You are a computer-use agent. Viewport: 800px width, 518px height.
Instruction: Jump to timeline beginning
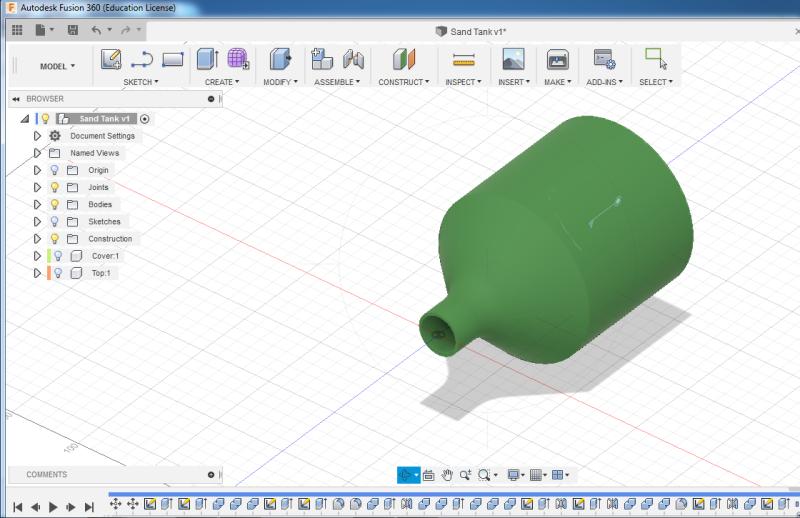coord(17,507)
